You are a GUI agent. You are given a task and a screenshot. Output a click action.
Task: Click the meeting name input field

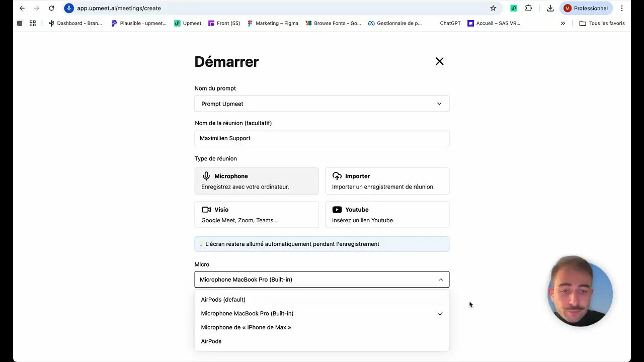pos(322,138)
